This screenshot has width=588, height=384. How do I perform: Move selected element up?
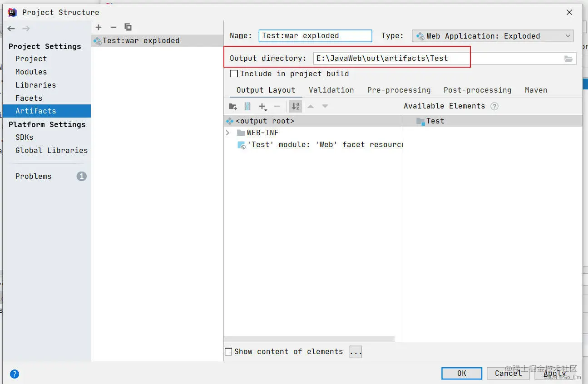(x=311, y=106)
